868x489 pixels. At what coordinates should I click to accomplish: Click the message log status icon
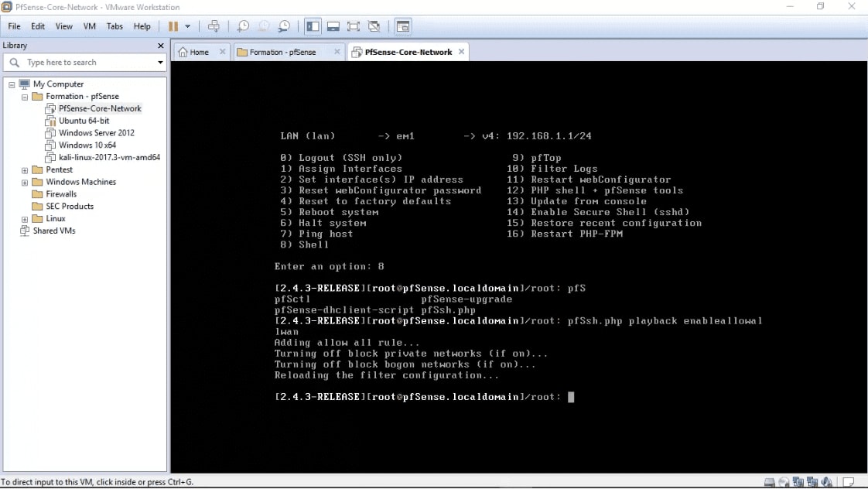849,482
